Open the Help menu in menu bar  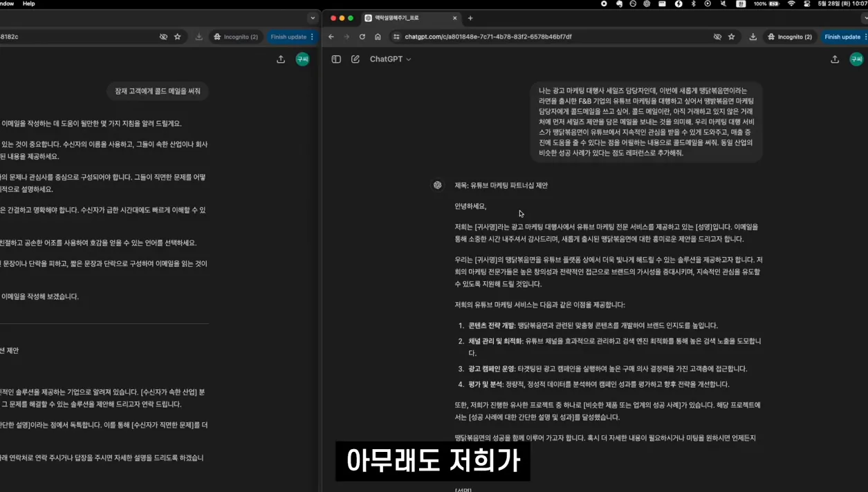(x=28, y=3)
